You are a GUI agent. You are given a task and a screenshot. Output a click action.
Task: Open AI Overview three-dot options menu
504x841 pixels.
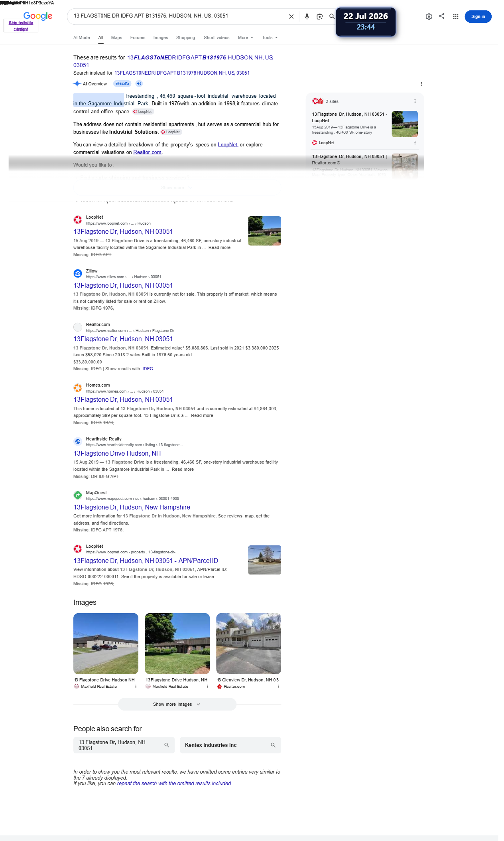(x=421, y=84)
